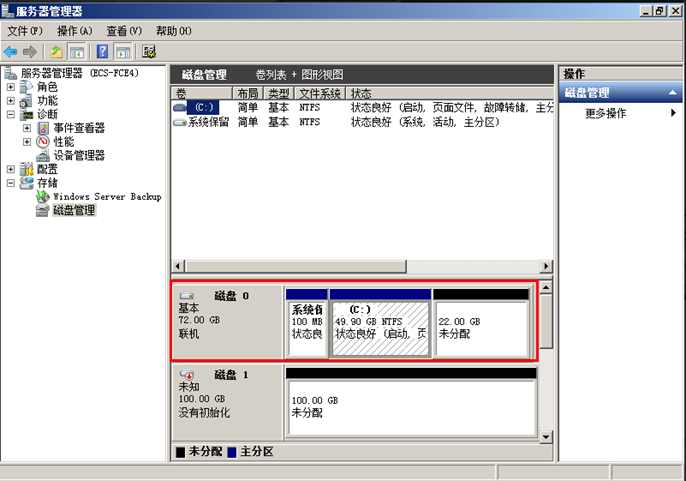Expand the 角色 tree node
This screenshot has width=686, height=481.
11,87
